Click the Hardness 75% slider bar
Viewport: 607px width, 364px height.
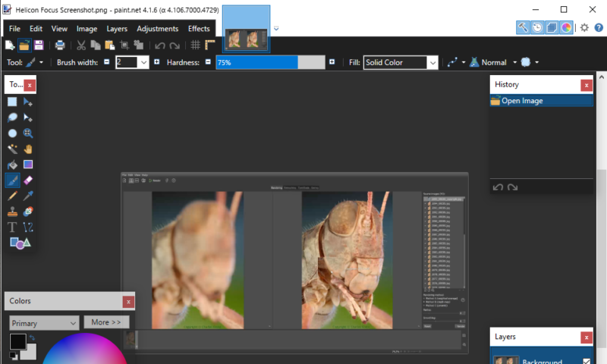[x=270, y=62]
